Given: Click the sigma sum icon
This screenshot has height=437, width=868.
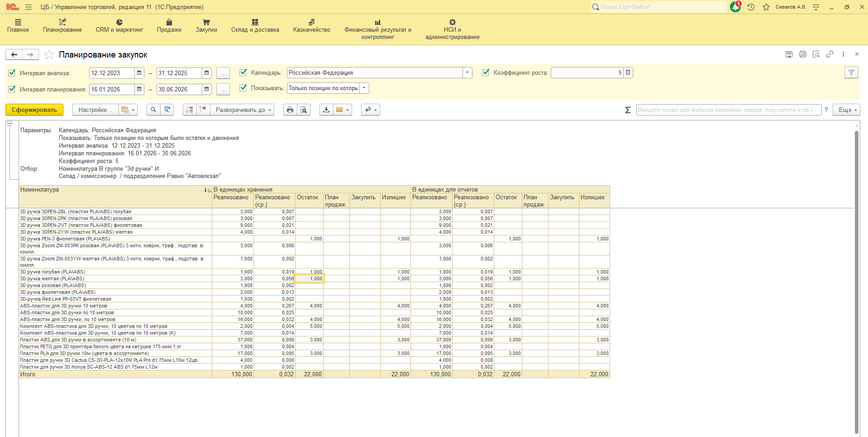Looking at the screenshot, I should 628,110.
